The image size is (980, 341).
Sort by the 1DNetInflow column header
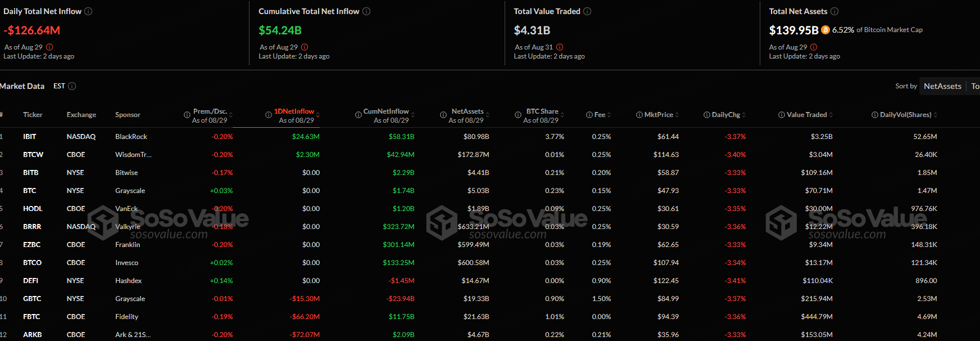[294, 111]
